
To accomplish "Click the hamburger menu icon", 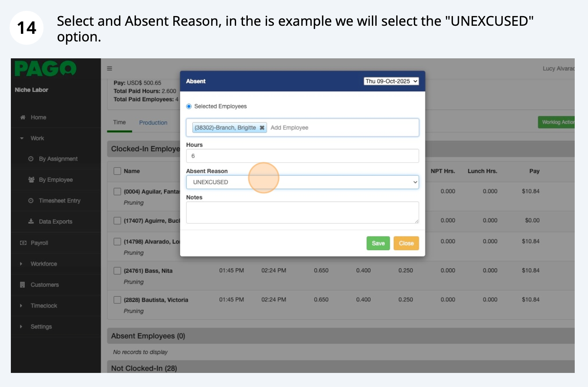I will 109,69.
